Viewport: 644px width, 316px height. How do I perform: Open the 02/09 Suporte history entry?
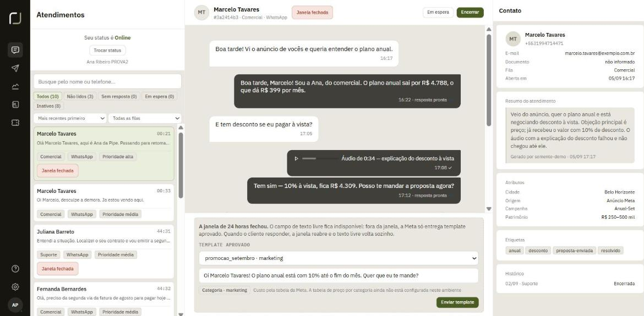pos(570,284)
